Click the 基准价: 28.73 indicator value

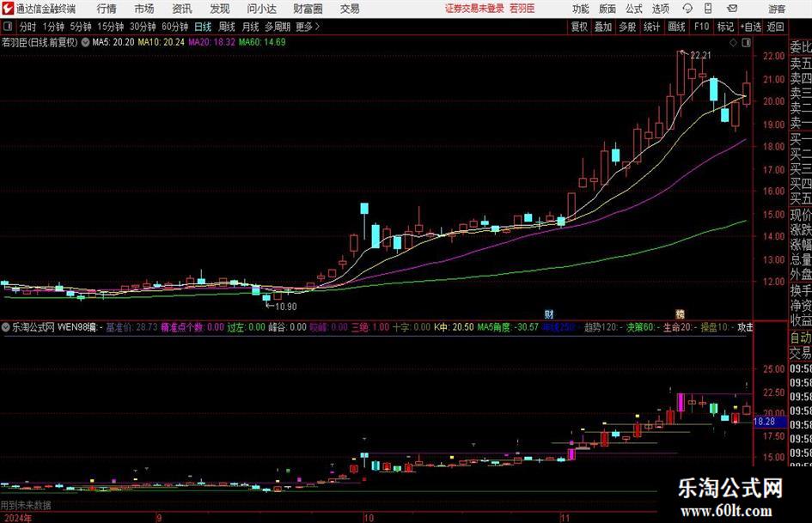coord(131,326)
